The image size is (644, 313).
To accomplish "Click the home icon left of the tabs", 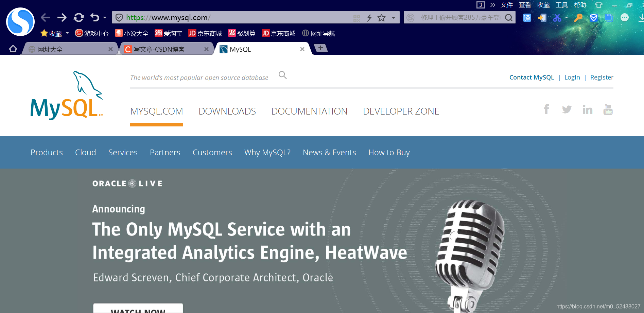I will (13, 49).
